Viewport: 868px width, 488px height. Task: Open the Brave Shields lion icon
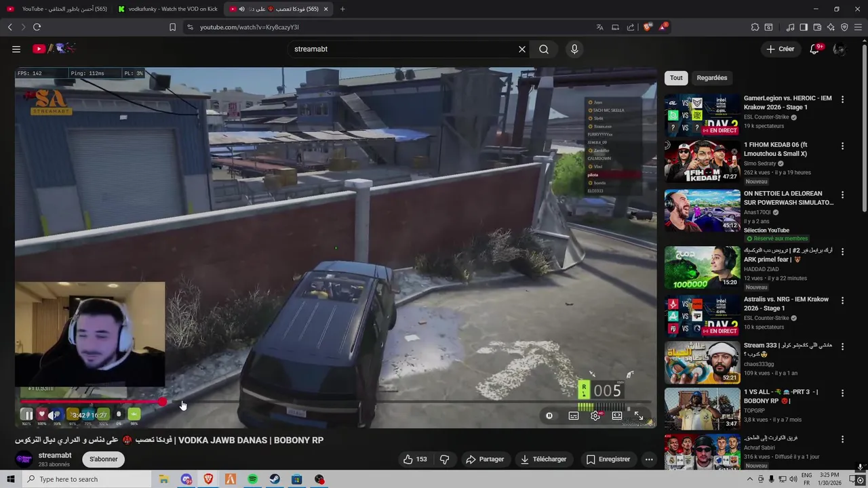tap(648, 27)
